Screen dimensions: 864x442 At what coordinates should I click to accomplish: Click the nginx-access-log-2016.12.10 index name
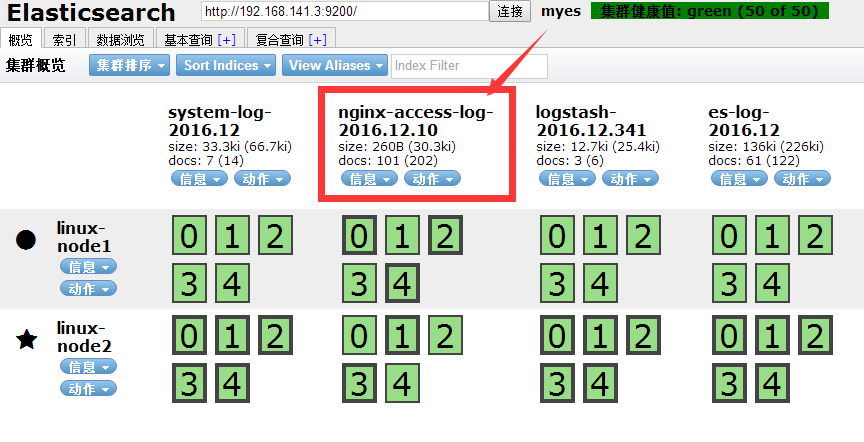coord(415,121)
